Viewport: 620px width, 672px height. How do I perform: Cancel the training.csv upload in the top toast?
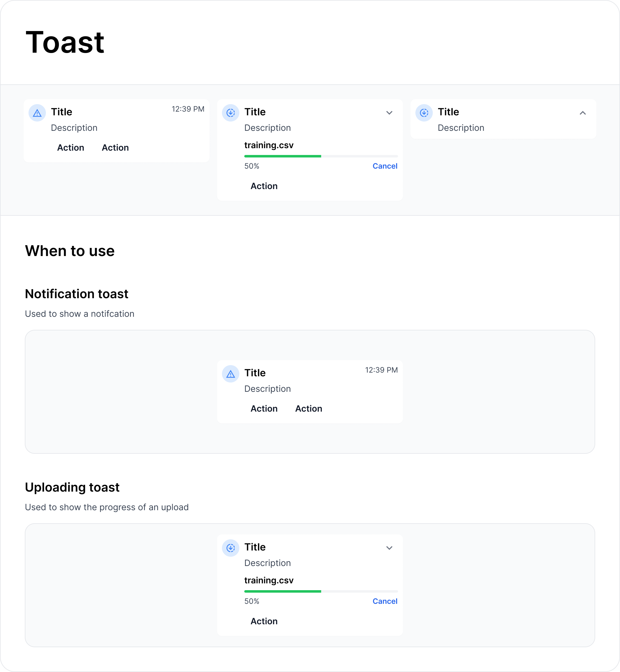tap(385, 166)
